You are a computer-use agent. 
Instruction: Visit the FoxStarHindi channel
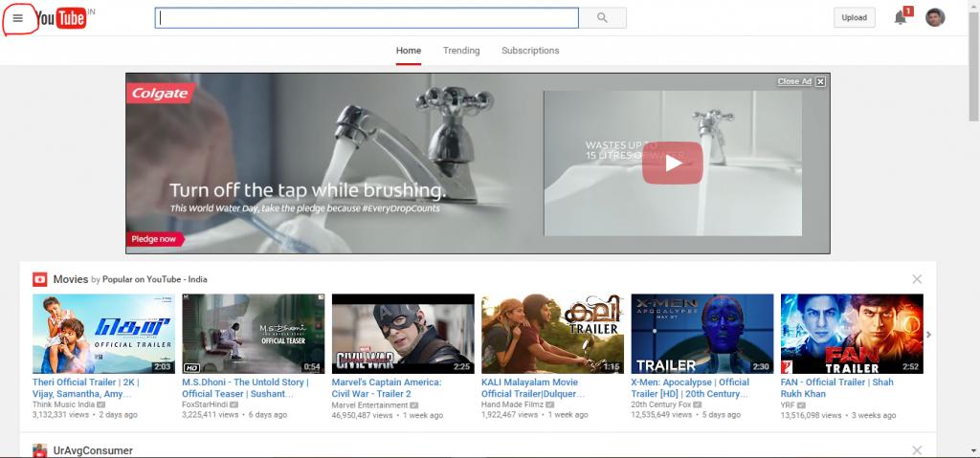(205, 404)
